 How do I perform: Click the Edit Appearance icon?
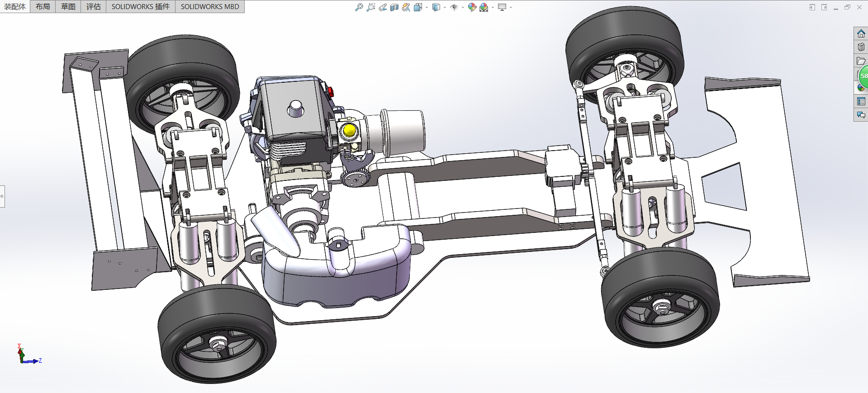click(x=472, y=7)
